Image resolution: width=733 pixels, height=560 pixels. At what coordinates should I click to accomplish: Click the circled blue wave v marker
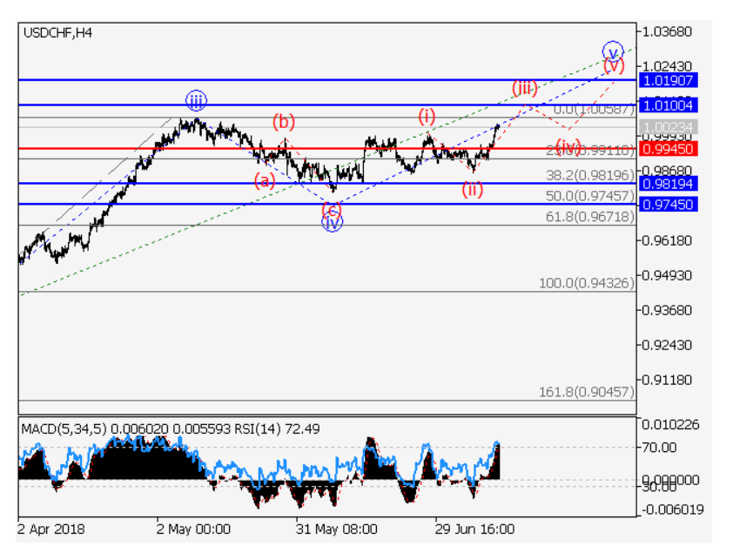point(613,51)
